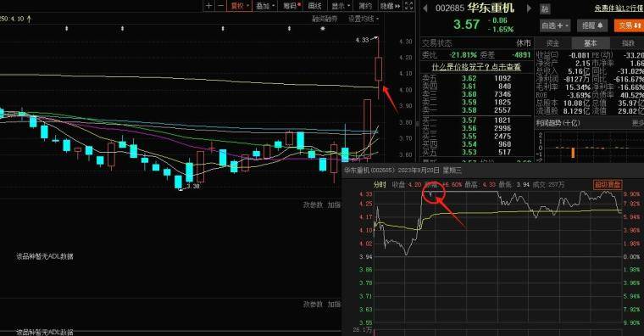644x336 pixels.
Task: Click the 3.38 low price label
Action: click(192, 187)
